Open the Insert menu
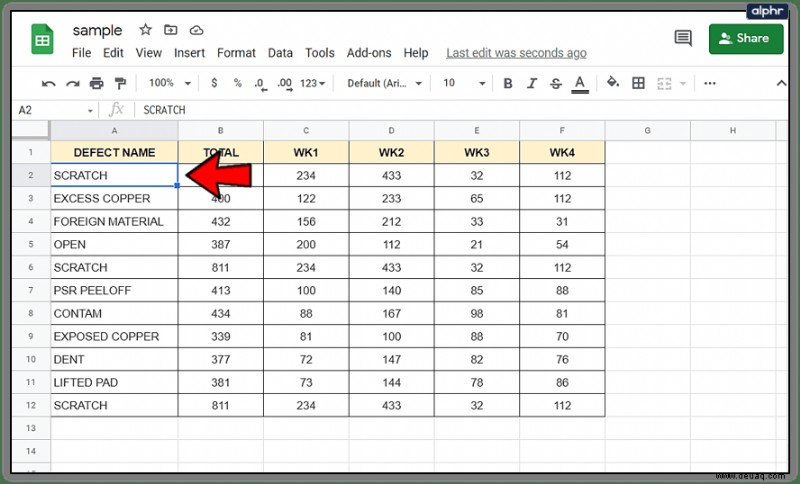This screenshot has height=484, width=800. (x=189, y=53)
